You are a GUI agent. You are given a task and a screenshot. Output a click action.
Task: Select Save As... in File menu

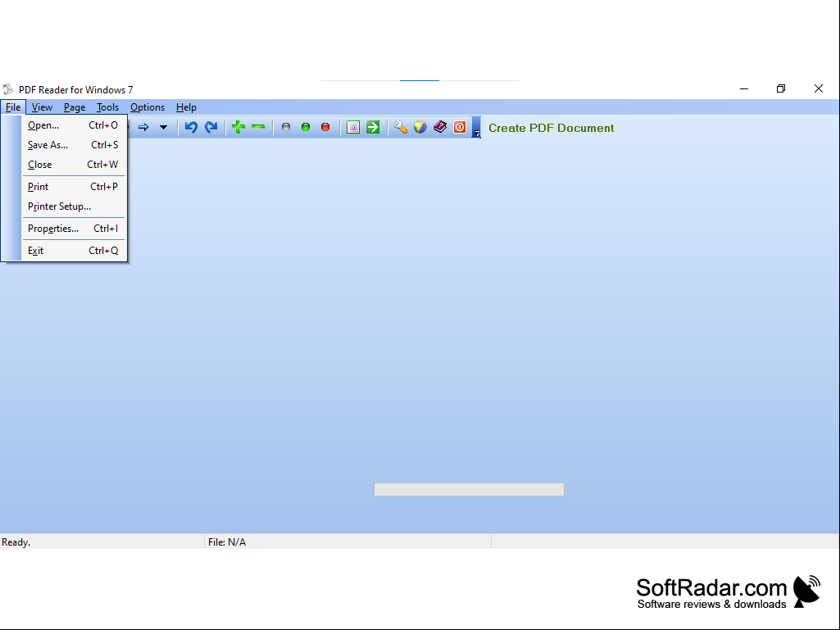click(x=73, y=145)
